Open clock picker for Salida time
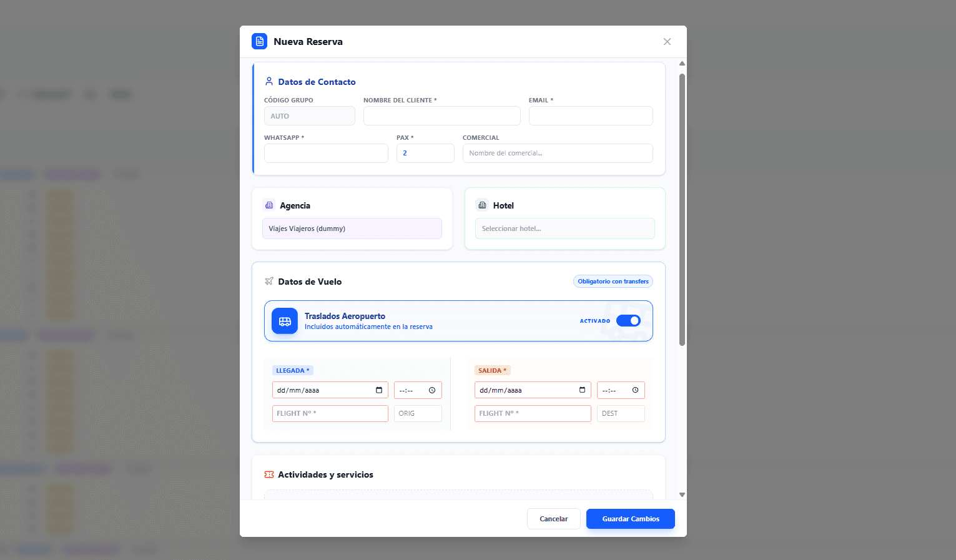Screen dimensions: 956x560 tap(635, 390)
